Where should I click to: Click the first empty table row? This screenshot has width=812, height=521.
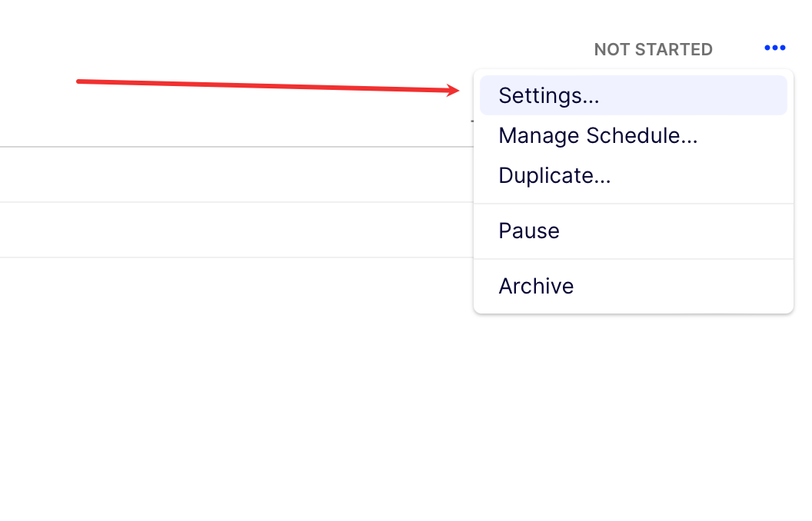[x=231, y=174]
